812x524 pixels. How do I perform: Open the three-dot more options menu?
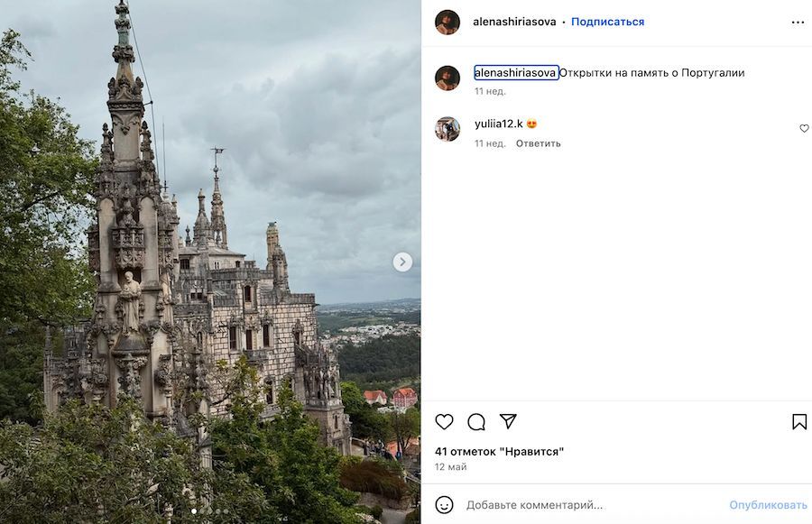tap(798, 22)
